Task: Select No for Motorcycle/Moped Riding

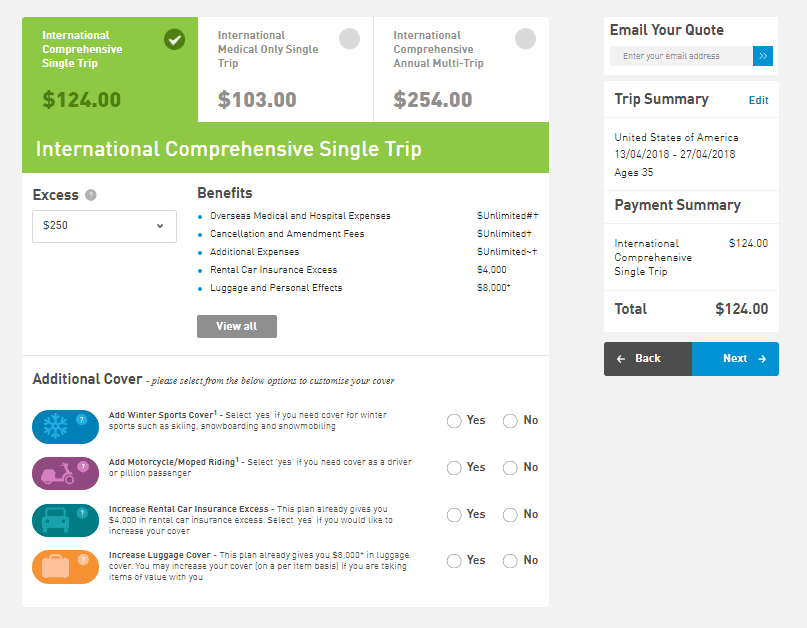Action: [510, 468]
